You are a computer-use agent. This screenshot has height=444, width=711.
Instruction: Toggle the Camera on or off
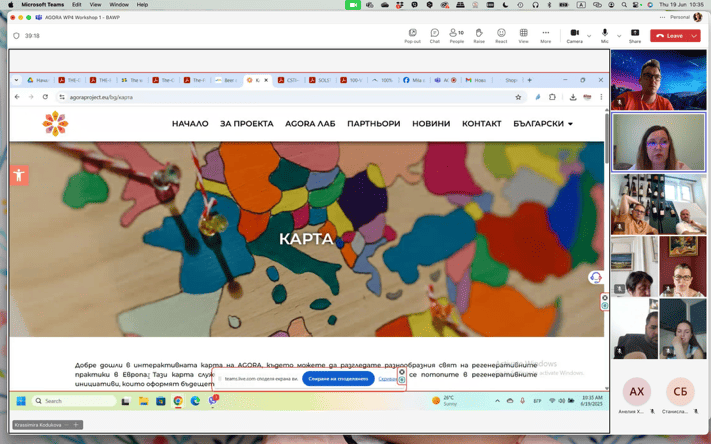(x=574, y=35)
